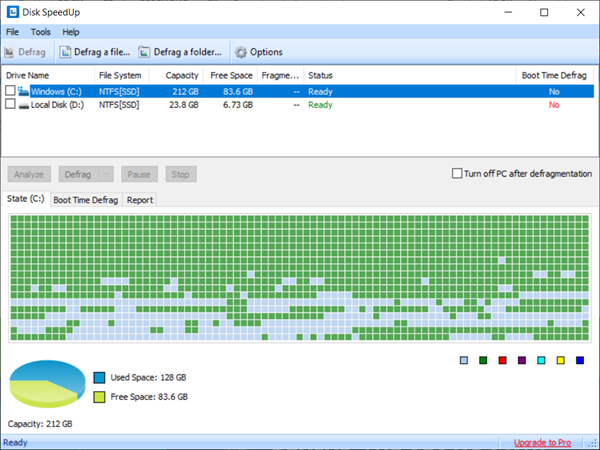Click the Local Disk (D:) drive icon
The height and width of the screenshot is (450, 600).
coord(24,105)
